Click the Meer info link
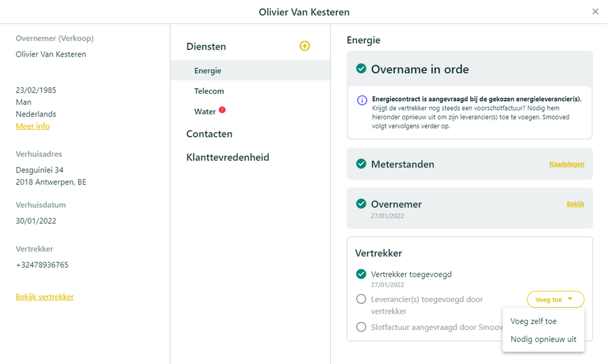 pos(33,126)
